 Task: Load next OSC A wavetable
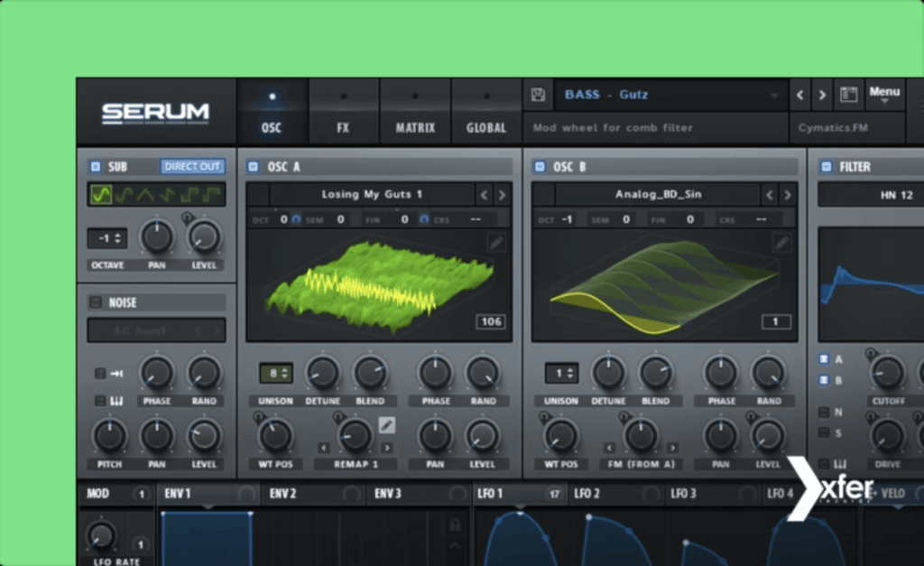[x=502, y=195]
